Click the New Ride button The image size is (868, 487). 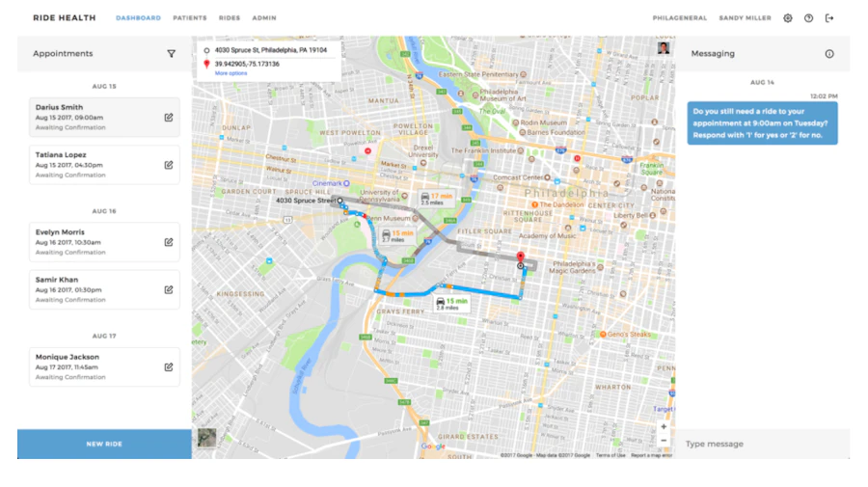(104, 444)
